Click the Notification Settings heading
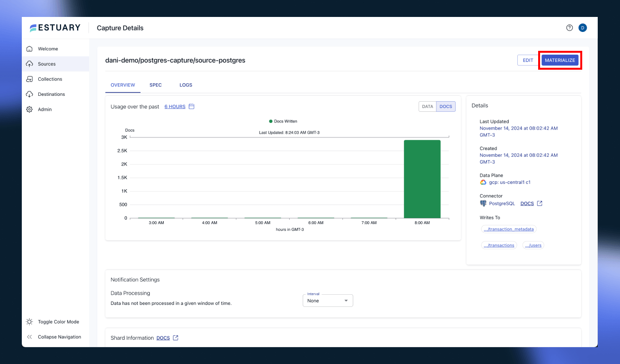Screen dimensions: 620x364 (135, 280)
